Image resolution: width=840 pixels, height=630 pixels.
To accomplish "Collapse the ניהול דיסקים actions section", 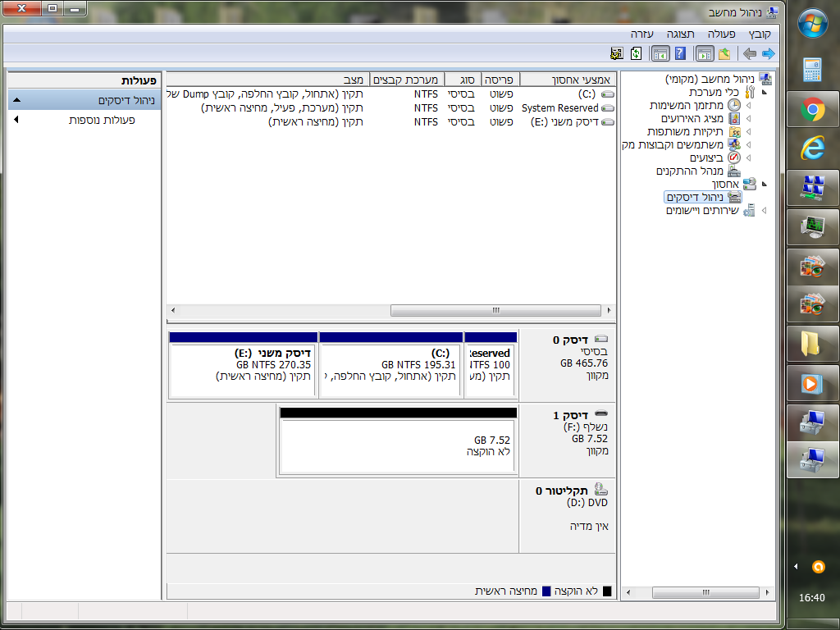I will click(16, 100).
